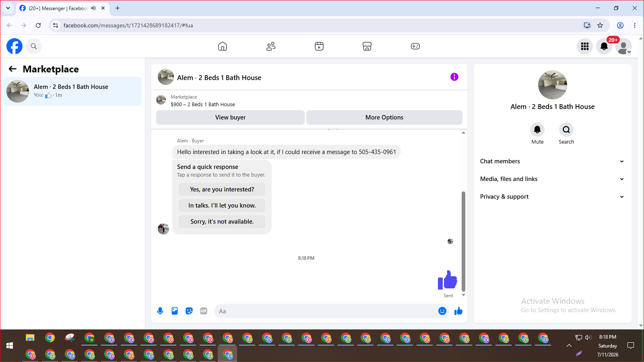Image resolution: width=644 pixels, height=362 pixels.
Task: Click the chat scrollbar thumb
Action: pos(463,241)
